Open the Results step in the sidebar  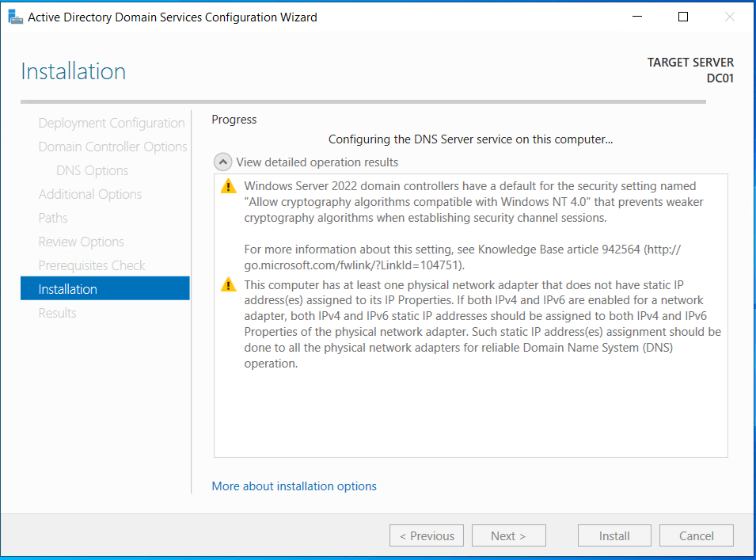coord(57,313)
